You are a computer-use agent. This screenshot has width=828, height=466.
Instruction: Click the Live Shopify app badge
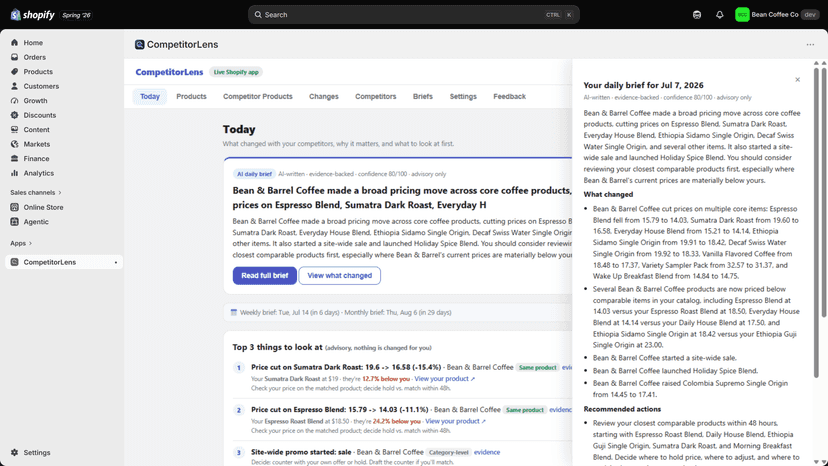tap(236, 72)
